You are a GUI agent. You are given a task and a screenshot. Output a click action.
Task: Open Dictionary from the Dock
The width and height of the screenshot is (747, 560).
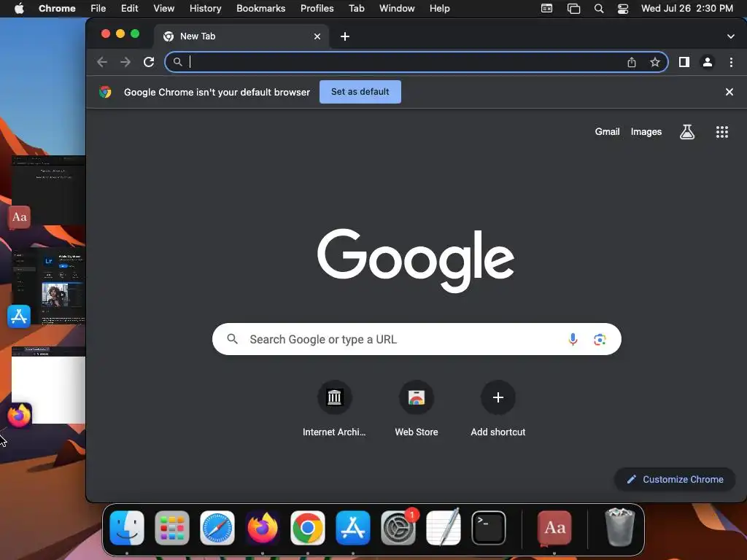554,528
